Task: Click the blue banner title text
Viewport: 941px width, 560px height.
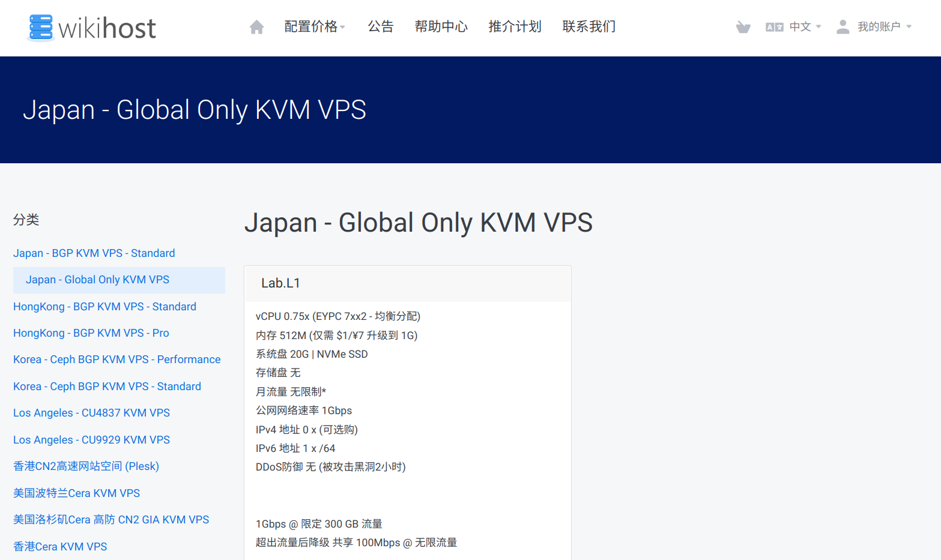Action: [195, 110]
